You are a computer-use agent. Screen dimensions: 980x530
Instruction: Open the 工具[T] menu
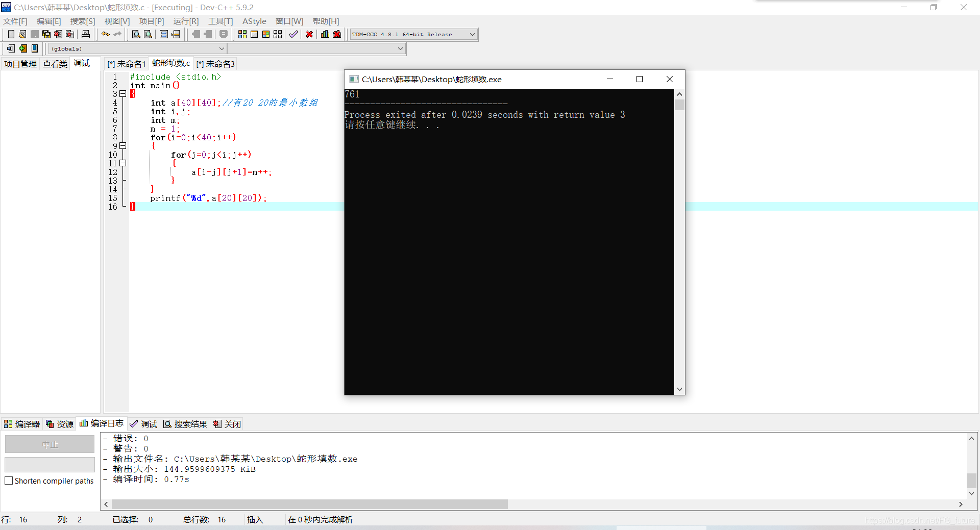coord(220,21)
